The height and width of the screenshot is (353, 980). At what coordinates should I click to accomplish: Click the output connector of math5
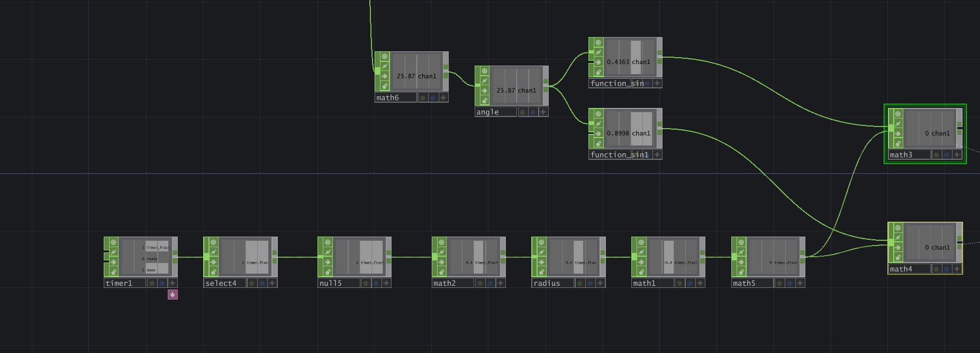(x=803, y=257)
